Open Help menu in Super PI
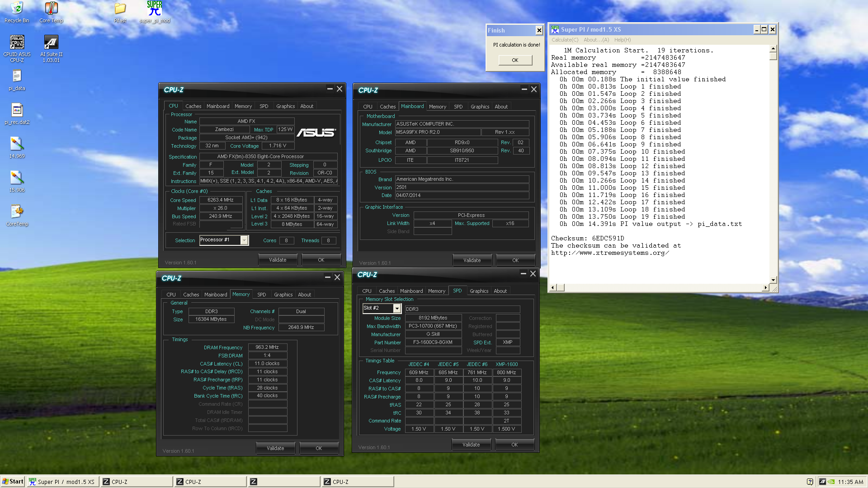The width and height of the screenshot is (868, 488). 622,40
